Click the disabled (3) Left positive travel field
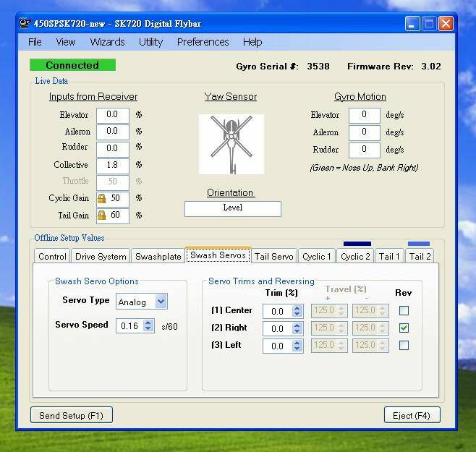This screenshot has width=476, height=452. (x=329, y=346)
